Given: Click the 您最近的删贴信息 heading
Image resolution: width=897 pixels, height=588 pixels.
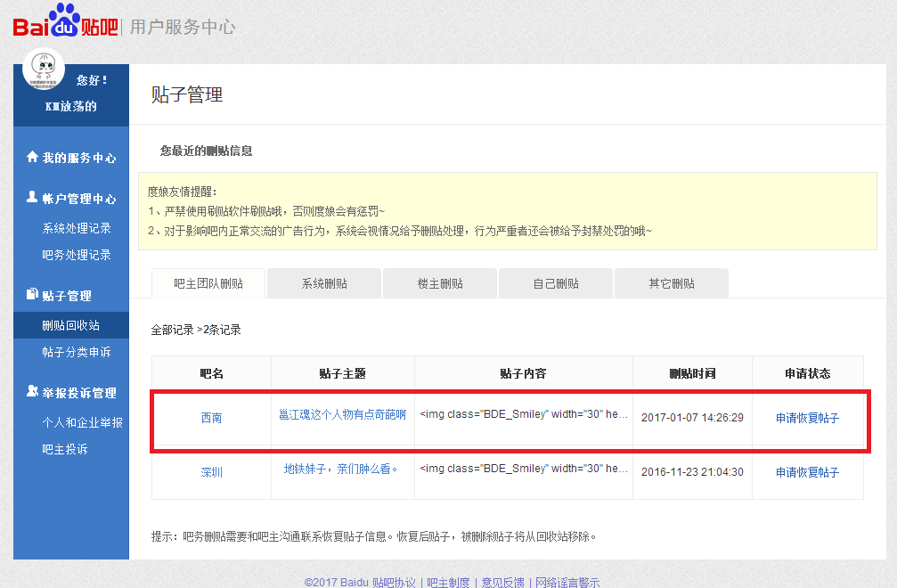Looking at the screenshot, I should (x=206, y=151).
